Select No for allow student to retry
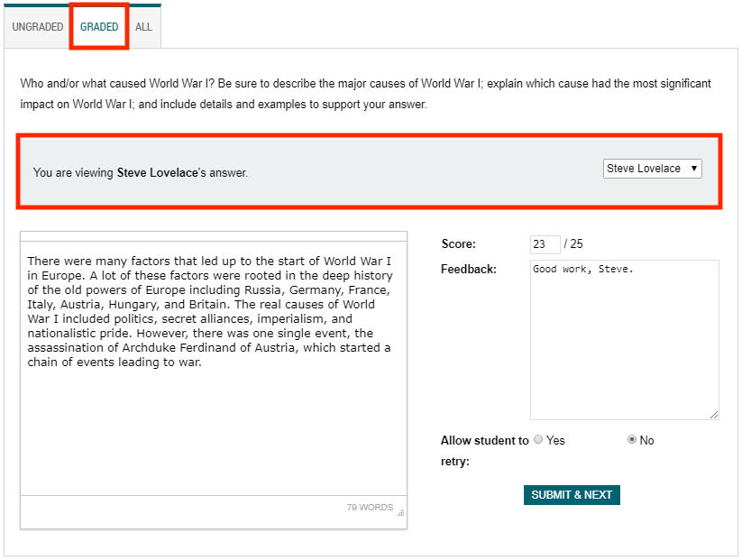This screenshot has width=742, height=560. (x=632, y=440)
